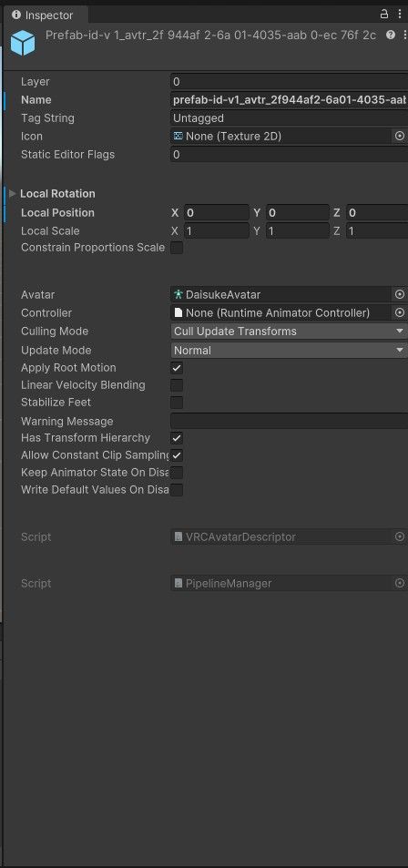Screen dimensions: 408x868
Task: Click the Name text field
Action: pos(289,100)
